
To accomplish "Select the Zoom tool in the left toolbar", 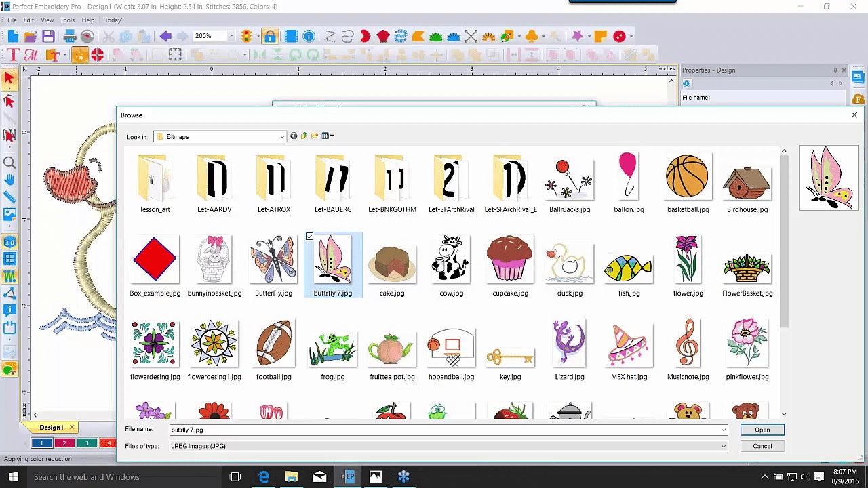I will (x=9, y=161).
